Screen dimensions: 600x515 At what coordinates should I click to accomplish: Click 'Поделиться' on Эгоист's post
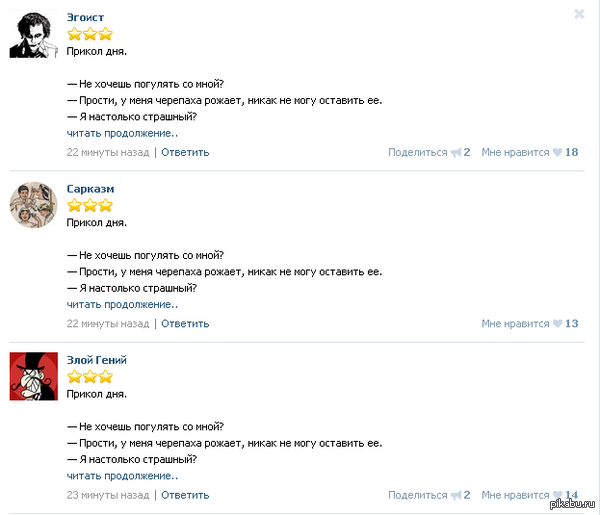[x=417, y=153]
